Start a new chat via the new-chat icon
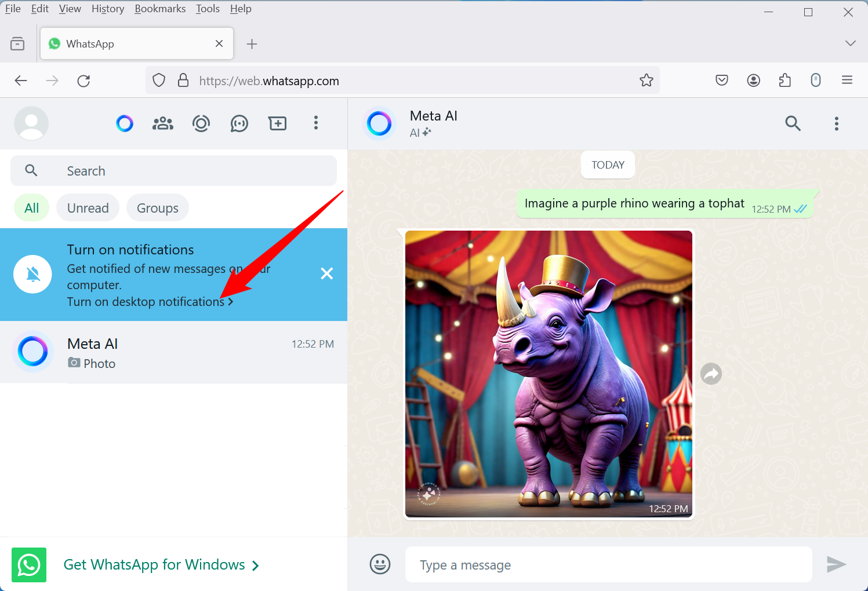The width and height of the screenshot is (868, 591). click(277, 123)
